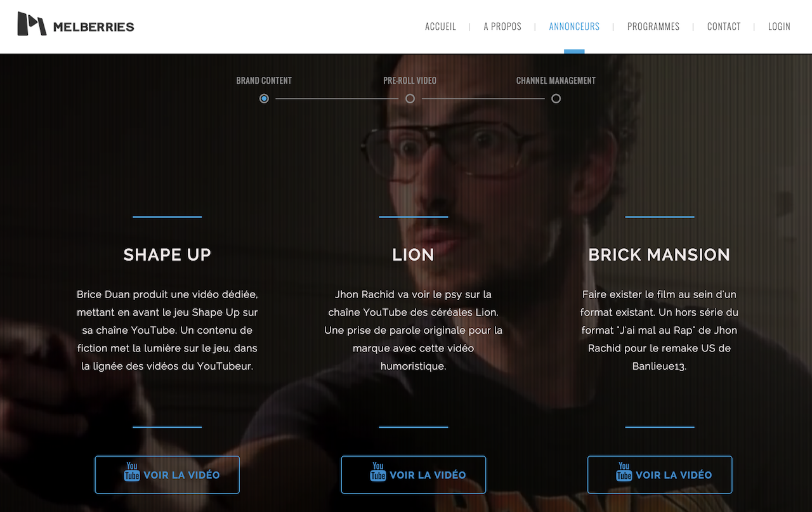Click the Pre-Roll Video step label
Screen dimensions: 812x512
pyautogui.click(x=410, y=81)
